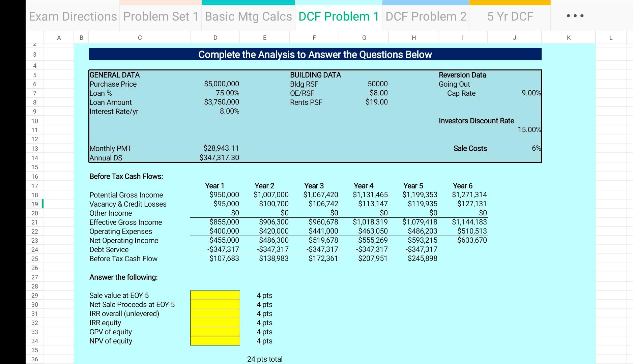Click the yellow GPV of equity cell

(215, 332)
